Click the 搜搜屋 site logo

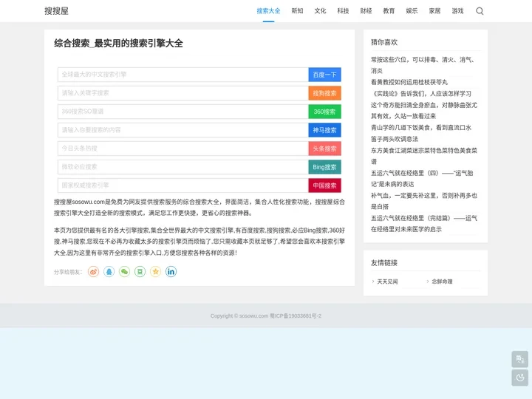[56, 11]
